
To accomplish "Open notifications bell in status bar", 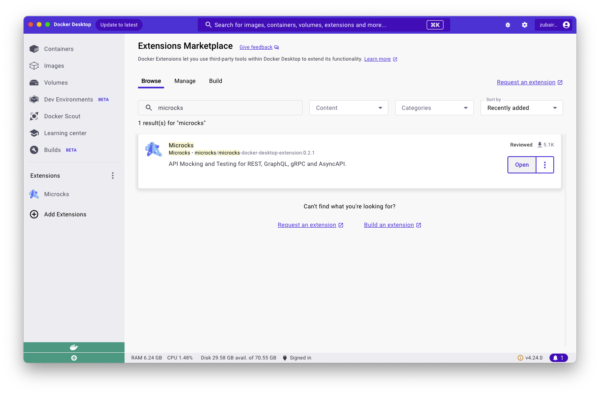I will tap(558, 358).
